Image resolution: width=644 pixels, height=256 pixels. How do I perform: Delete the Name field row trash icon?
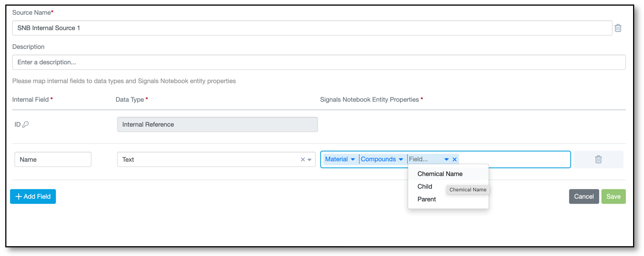click(x=598, y=159)
